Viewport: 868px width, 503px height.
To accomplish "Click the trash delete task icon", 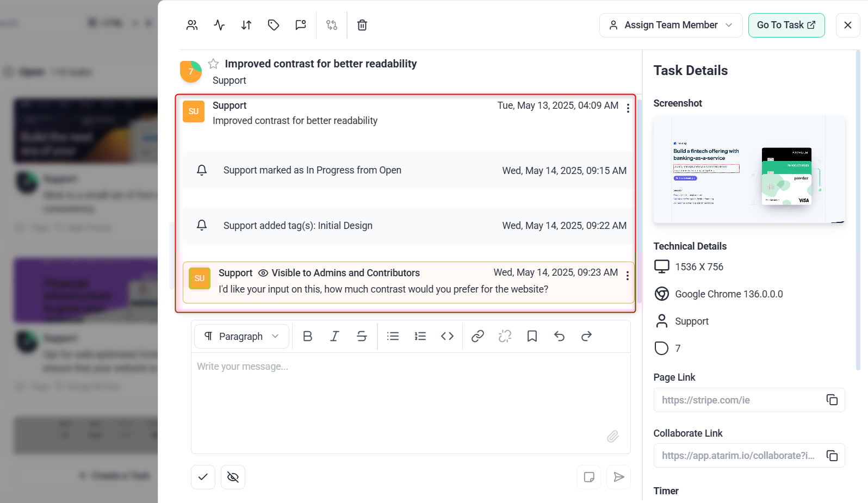I will (x=362, y=25).
